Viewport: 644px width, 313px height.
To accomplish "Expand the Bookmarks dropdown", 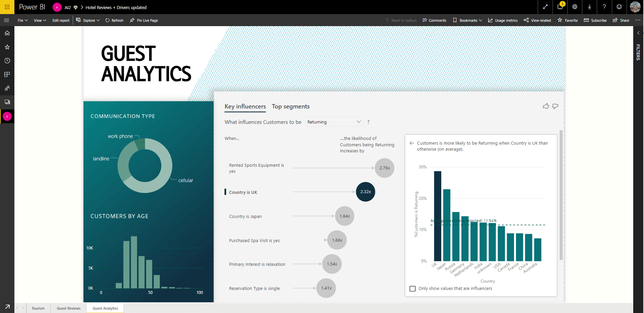I will pos(467,20).
